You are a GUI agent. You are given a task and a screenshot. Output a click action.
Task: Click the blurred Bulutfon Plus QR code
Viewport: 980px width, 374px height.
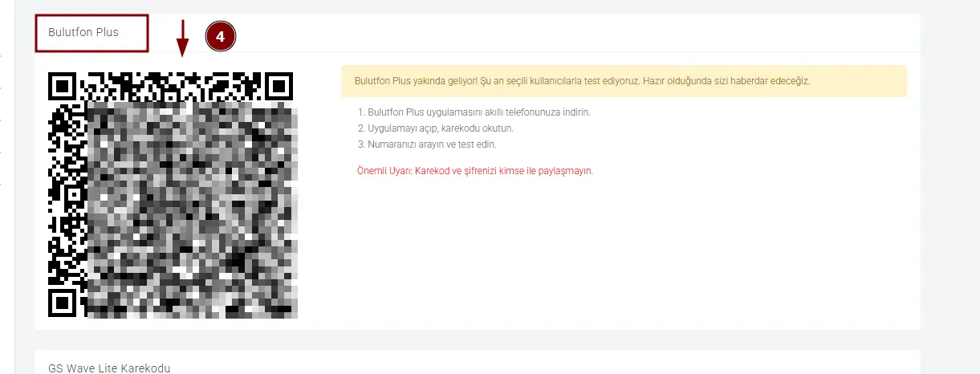click(x=172, y=194)
